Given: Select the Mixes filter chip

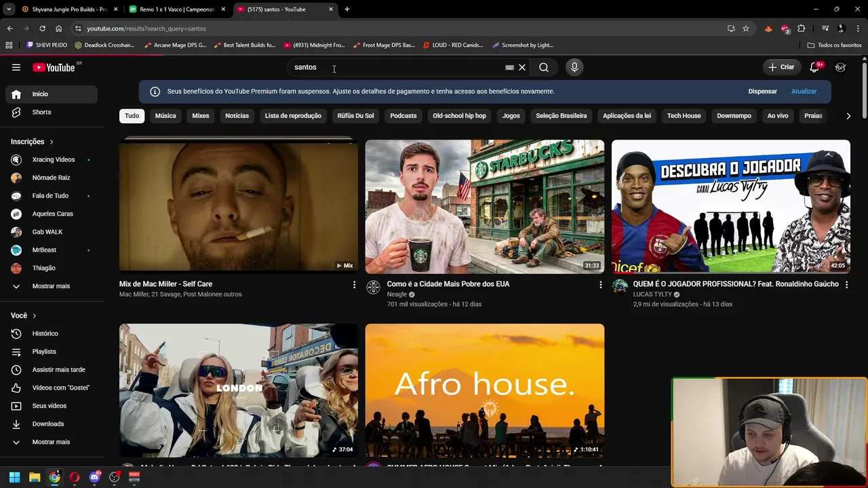Looking at the screenshot, I should pos(201,116).
